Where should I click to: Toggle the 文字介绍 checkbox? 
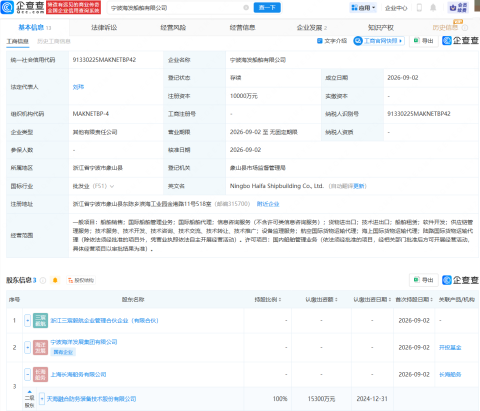click(332, 41)
